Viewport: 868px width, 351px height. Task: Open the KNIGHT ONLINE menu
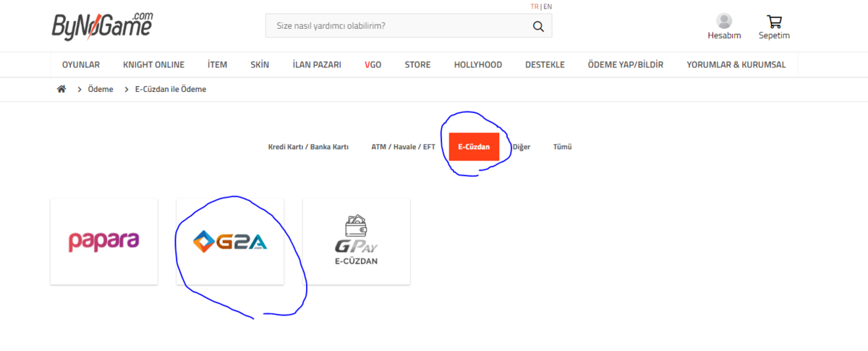pos(153,64)
